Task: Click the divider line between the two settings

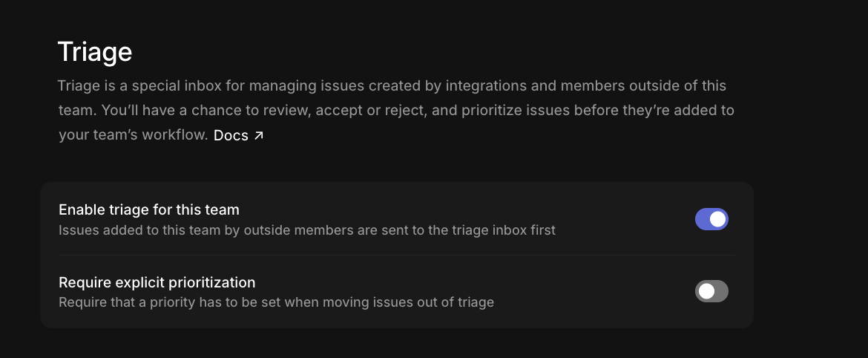Action: (396, 255)
